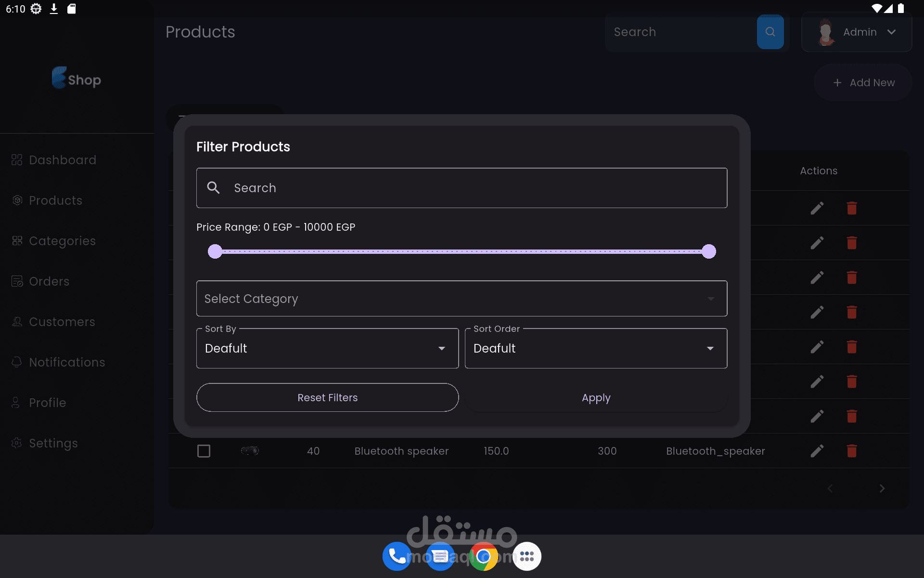
Task: Delete the Bluetooth speaker product
Action: pos(851,451)
